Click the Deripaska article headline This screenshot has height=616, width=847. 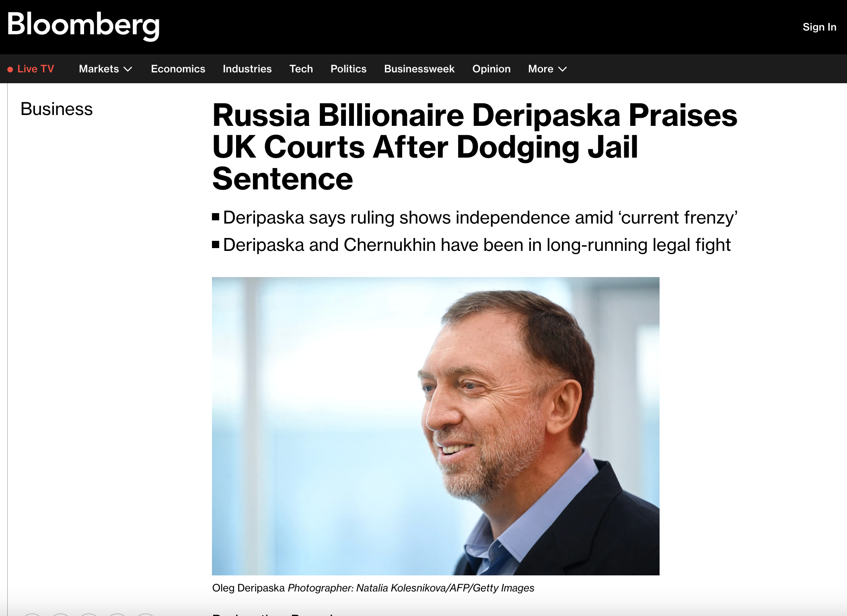click(475, 147)
